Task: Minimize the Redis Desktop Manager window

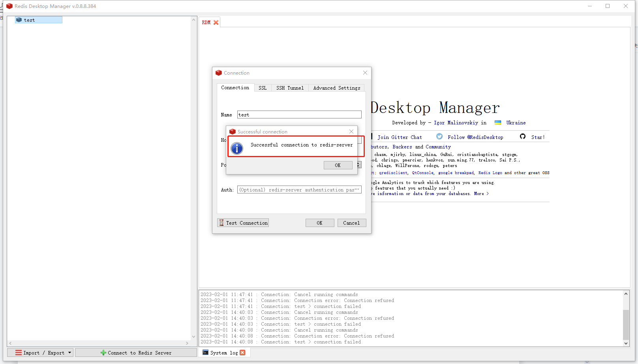Action: 590,6
